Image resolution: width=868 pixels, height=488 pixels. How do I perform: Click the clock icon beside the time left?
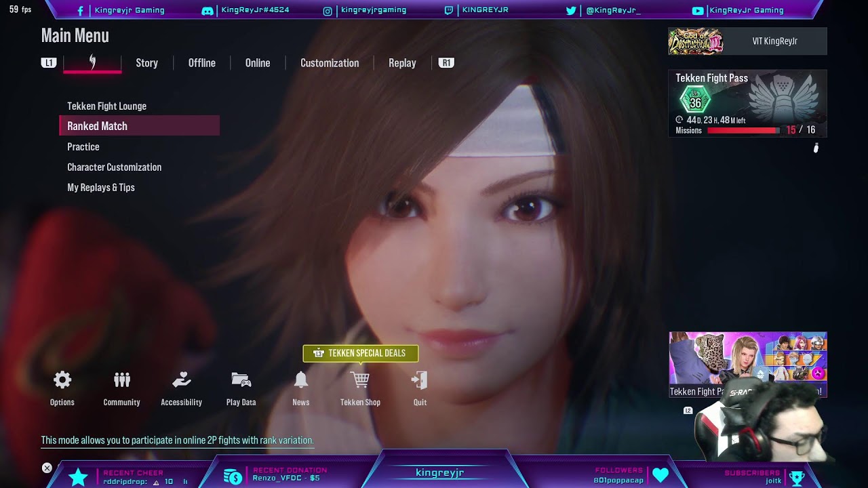pyautogui.click(x=679, y=120)
